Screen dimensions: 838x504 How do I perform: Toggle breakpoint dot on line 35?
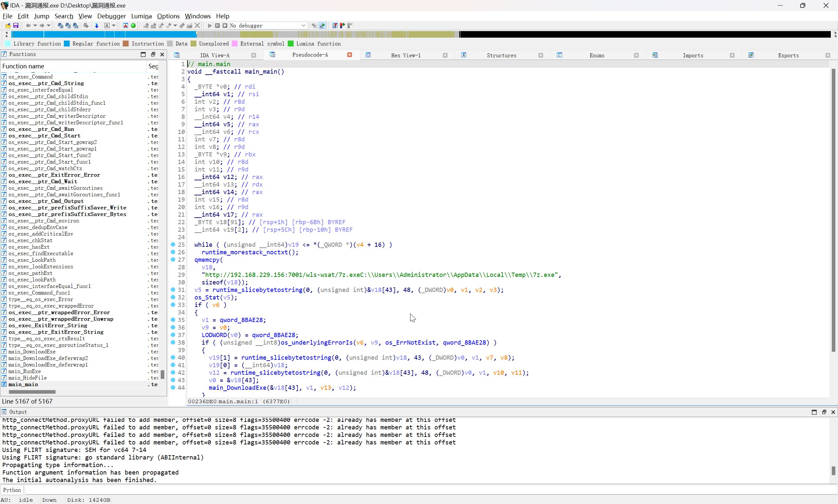(173, 320)
